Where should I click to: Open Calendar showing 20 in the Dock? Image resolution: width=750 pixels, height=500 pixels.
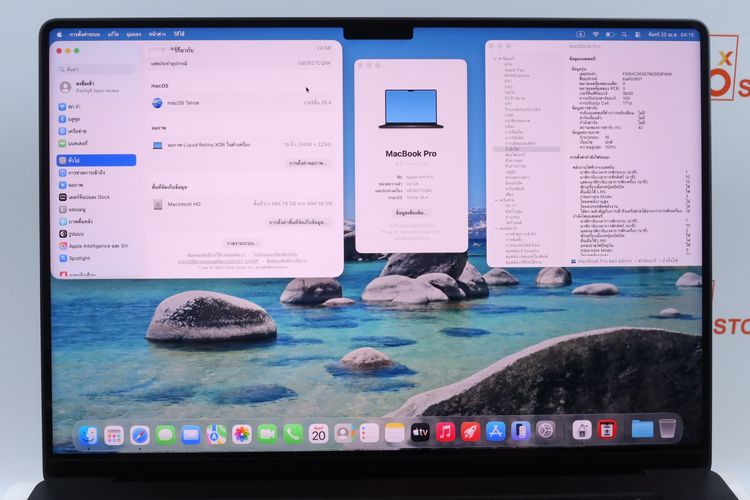pos(319,433)
